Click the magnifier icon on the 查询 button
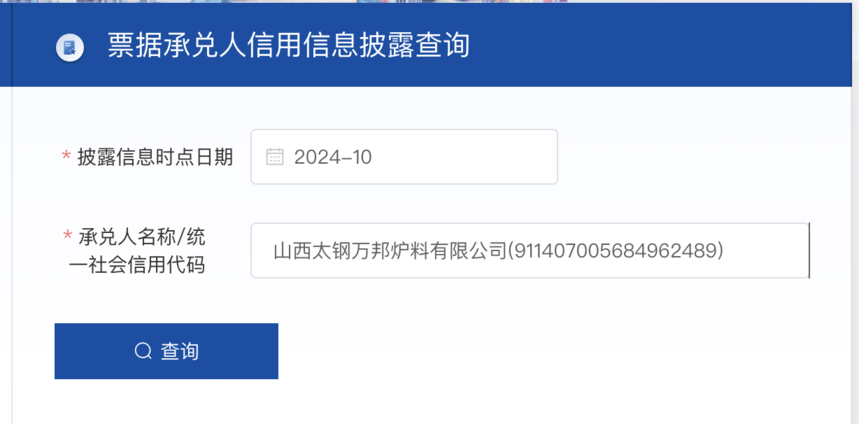This screenshot has height=424, width=859. (x=143, y=351)
